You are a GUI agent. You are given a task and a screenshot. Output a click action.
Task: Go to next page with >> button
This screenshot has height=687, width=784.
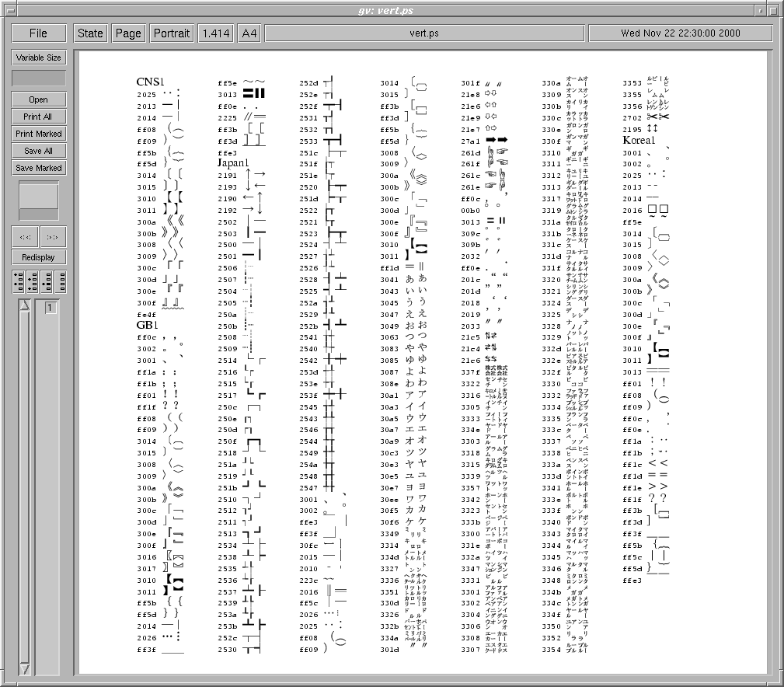(53, 236)
